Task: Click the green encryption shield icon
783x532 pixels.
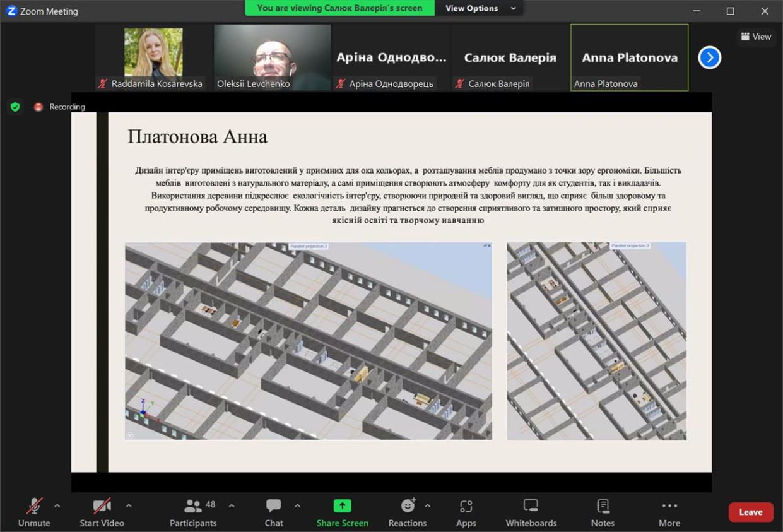Action: point(15,107)
